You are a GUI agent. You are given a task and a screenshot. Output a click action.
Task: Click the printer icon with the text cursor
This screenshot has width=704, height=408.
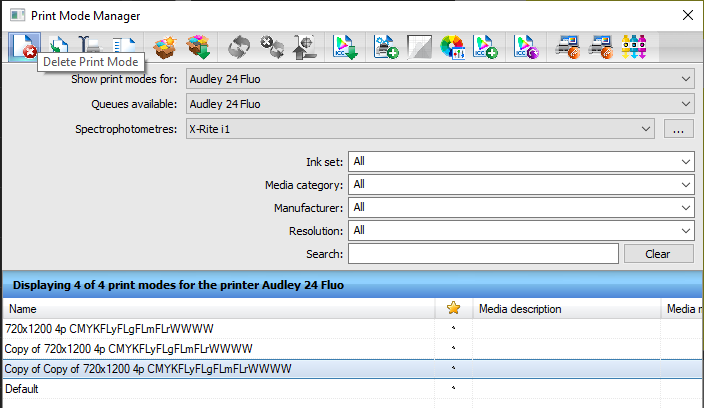tap(90, 45)
